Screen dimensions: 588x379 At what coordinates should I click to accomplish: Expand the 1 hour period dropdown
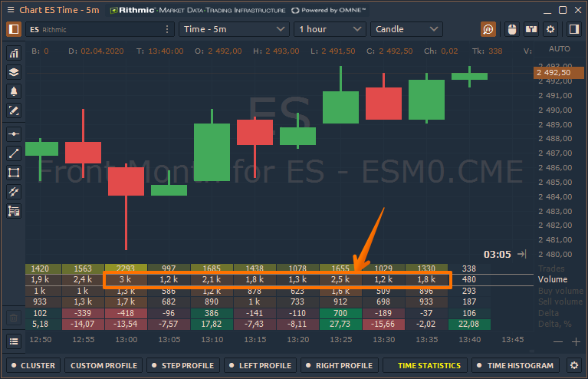330,29
